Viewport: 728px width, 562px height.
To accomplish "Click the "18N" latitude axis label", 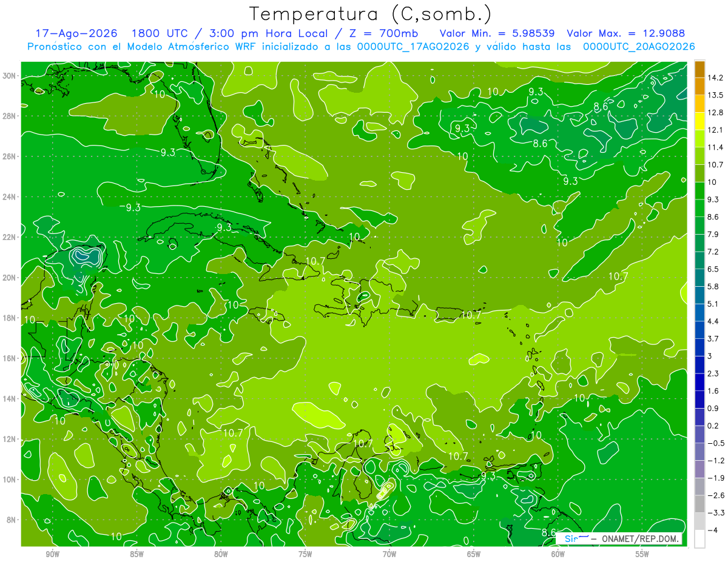I will (10, 318).
